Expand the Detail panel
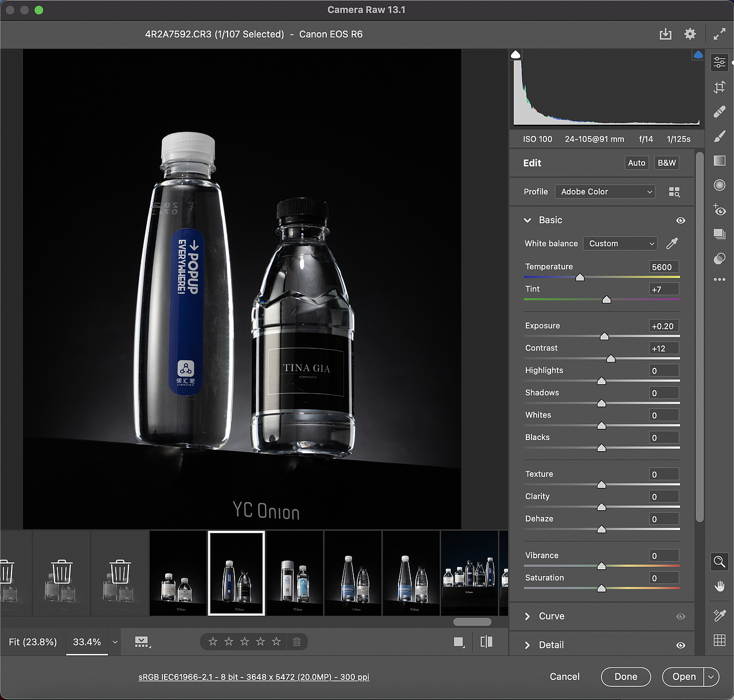 (528, 645)
